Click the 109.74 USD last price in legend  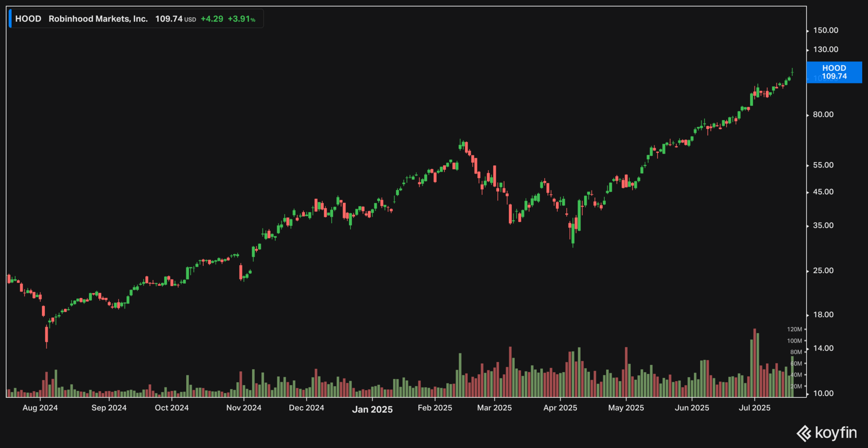click(x=175, y=19)
